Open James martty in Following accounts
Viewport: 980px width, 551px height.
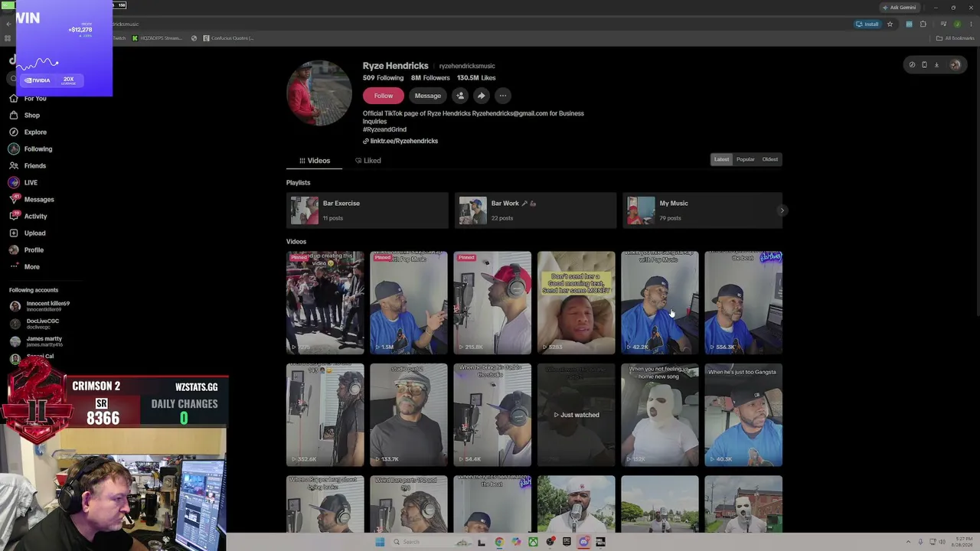[36, 341]
